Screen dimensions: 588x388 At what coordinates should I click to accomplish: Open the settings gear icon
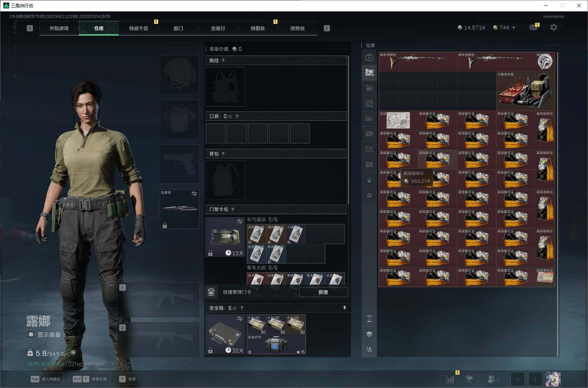553,28
